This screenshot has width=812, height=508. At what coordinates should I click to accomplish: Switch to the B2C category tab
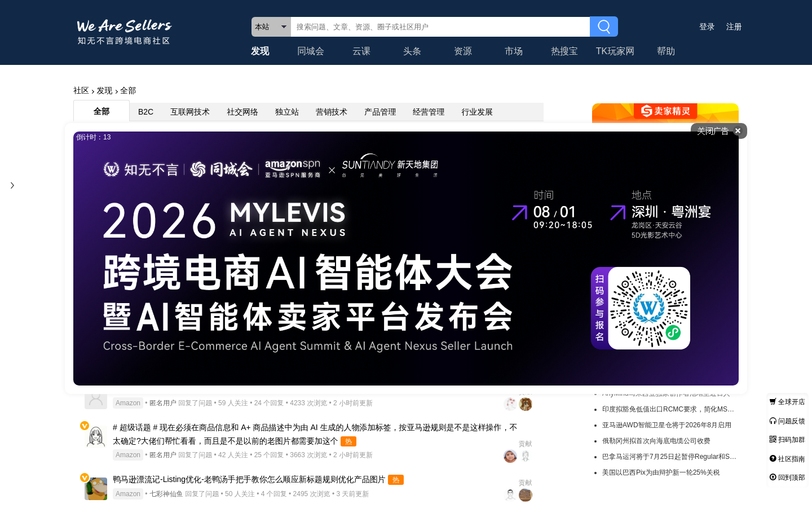(x=145, y=112)
